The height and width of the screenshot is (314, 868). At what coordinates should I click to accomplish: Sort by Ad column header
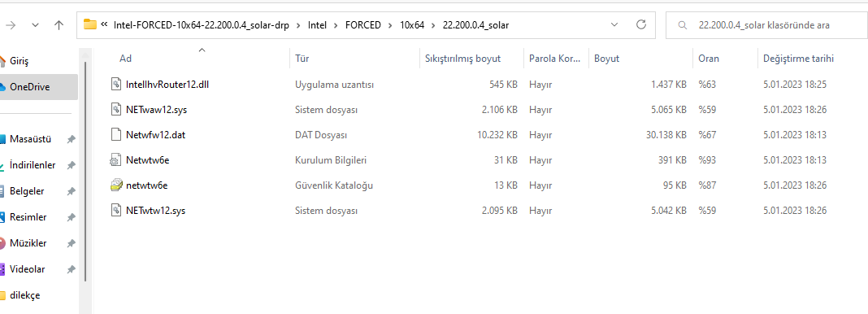pyautogui.click(x=126, y=58)
